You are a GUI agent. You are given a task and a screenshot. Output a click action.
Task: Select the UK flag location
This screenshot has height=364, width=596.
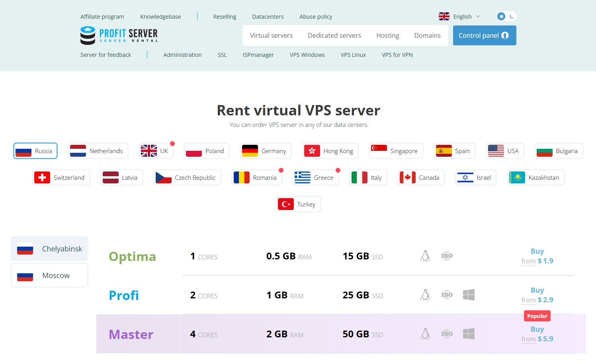(x=156, y=150)
